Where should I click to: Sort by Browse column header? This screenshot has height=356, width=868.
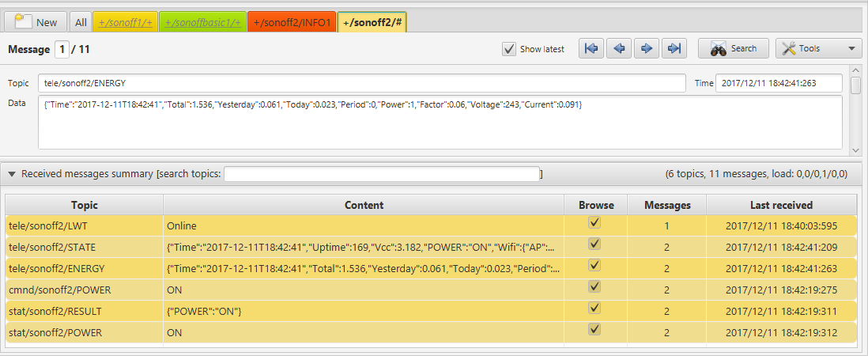click(596, 205)
